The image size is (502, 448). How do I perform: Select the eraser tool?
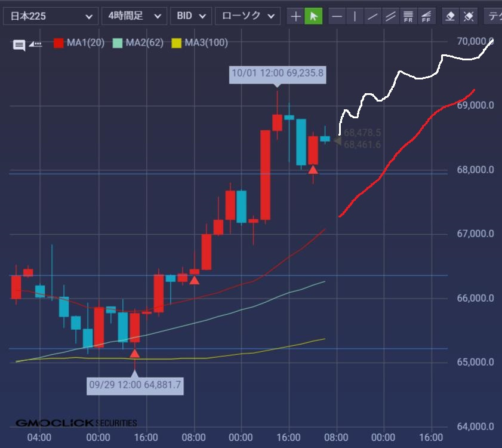tap(451, 16)
